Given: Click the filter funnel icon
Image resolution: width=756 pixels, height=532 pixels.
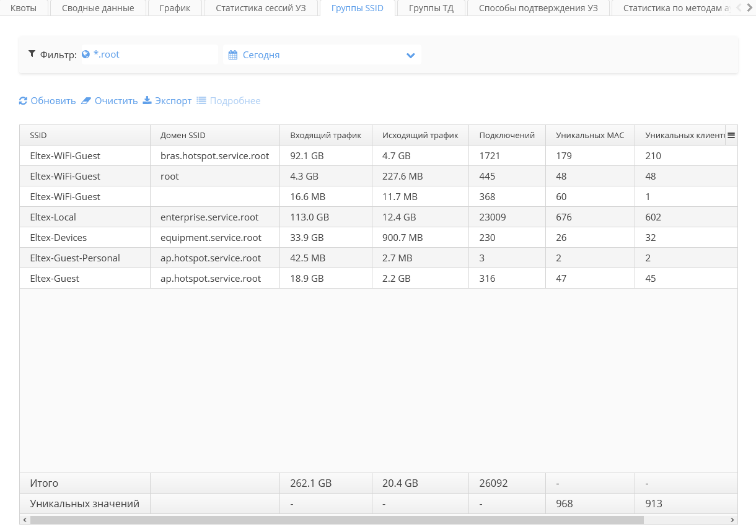Looking at the screenshot, I should 32,54.
